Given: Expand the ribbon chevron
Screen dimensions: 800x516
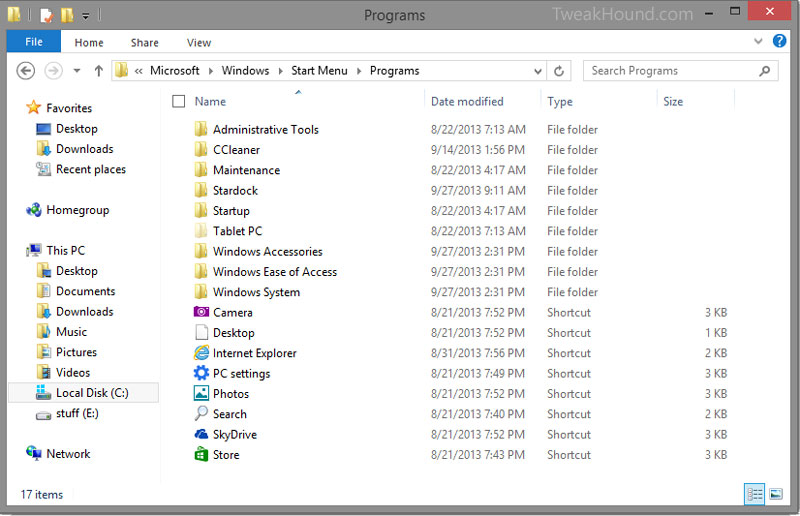Looking at the screenshot, I should pyautogui.click(x=758, y=41).
